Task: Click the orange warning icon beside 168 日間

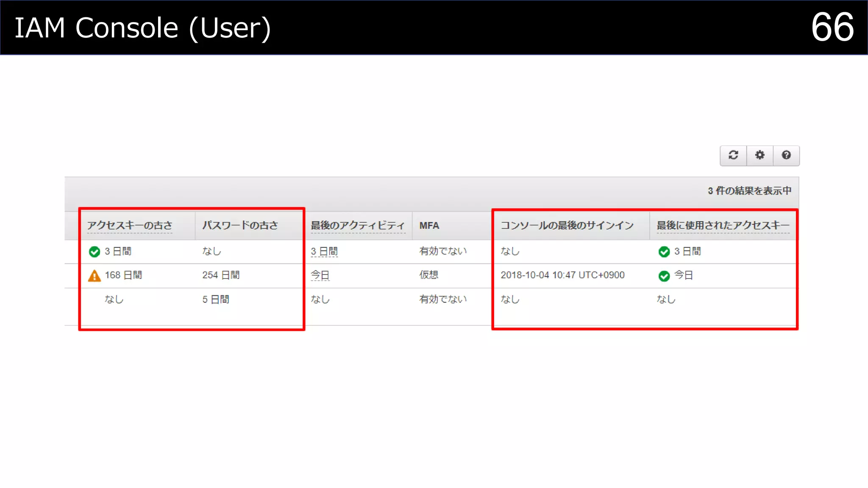Action: [x=94, y=276]
